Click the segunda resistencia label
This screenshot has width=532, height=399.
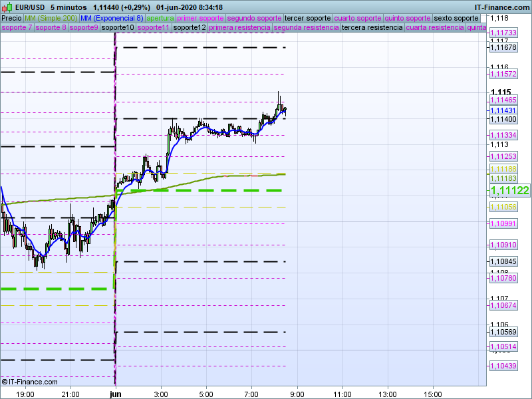(x=306, y=27)
